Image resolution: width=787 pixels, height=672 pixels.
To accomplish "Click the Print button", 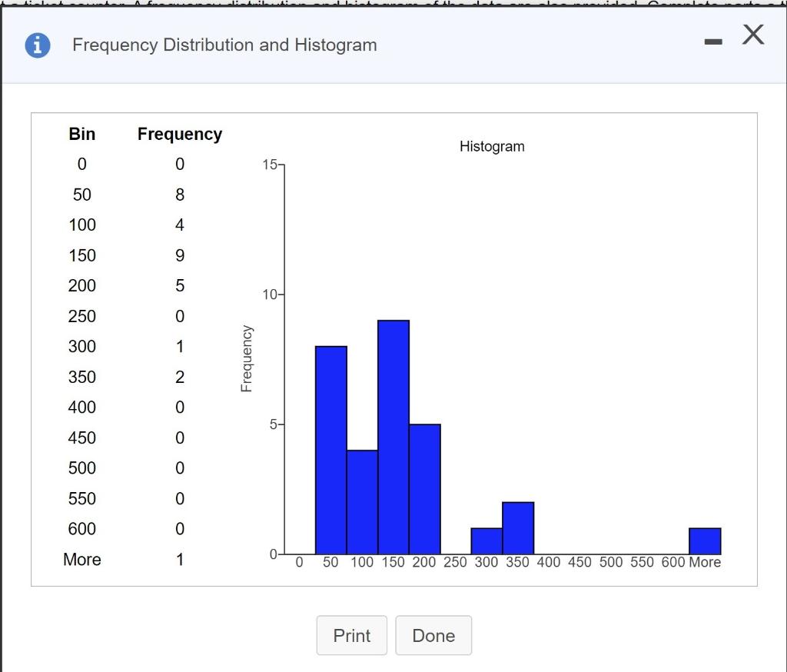I will point(351,635).
